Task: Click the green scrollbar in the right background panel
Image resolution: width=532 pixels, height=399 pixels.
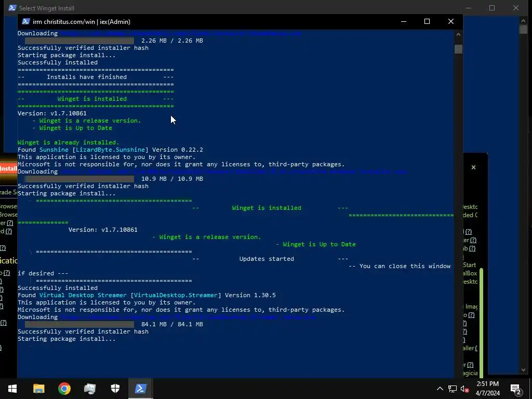Action: pyautogui.click(x=481, y=322)
